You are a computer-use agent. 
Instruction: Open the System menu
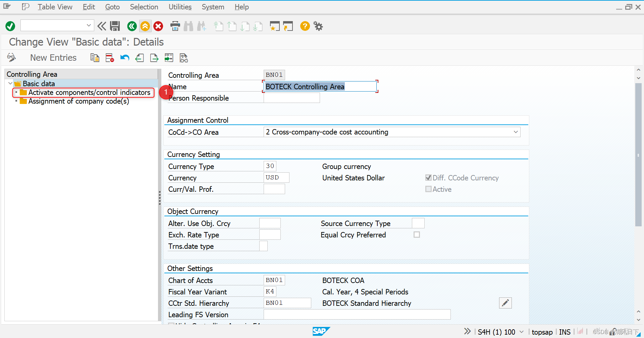(x=213, y=7)
